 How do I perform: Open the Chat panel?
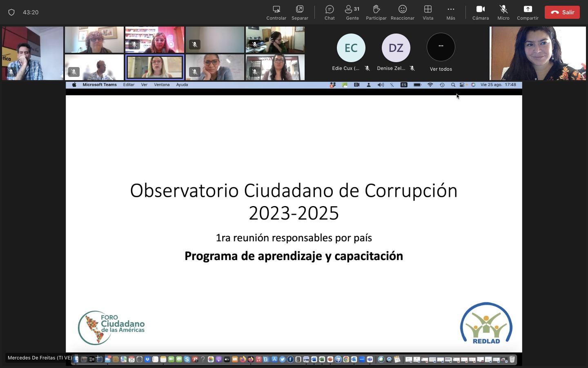pos(330,12)
